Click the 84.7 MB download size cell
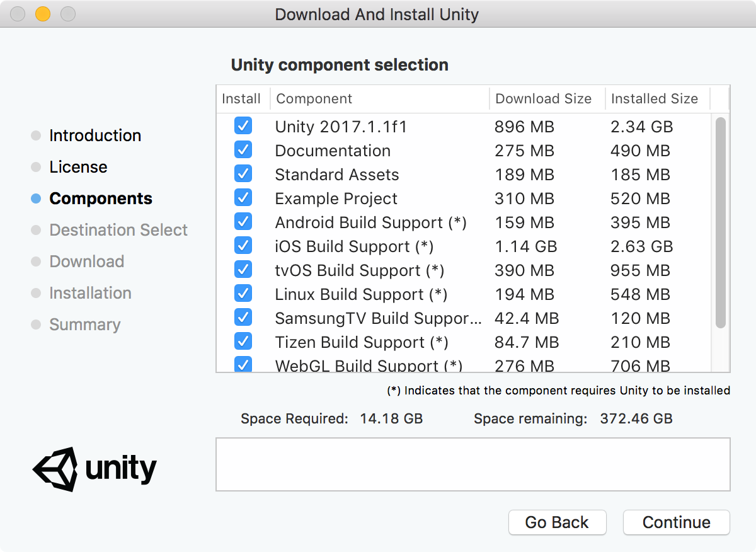756x552 pixels. (527, 342)
